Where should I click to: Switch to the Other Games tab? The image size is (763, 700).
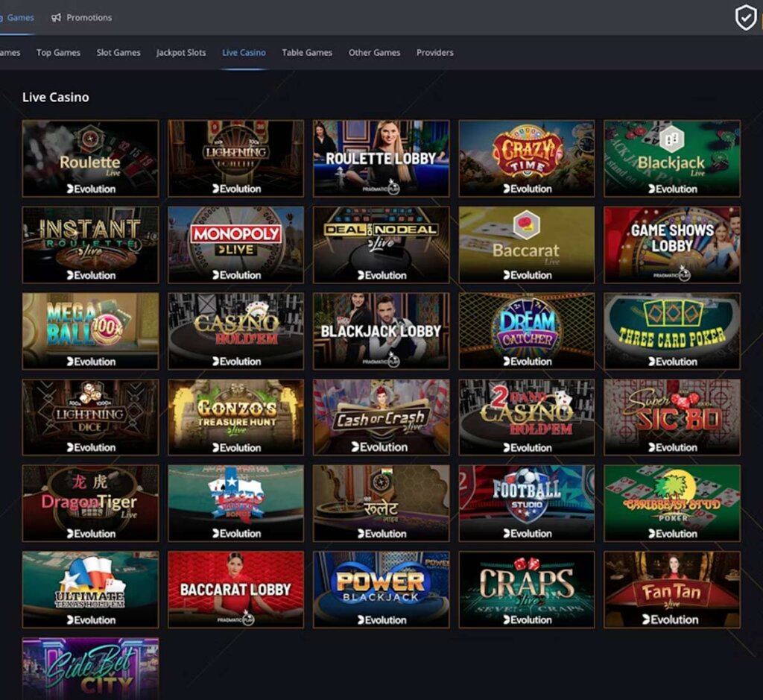tap(374, 53)
